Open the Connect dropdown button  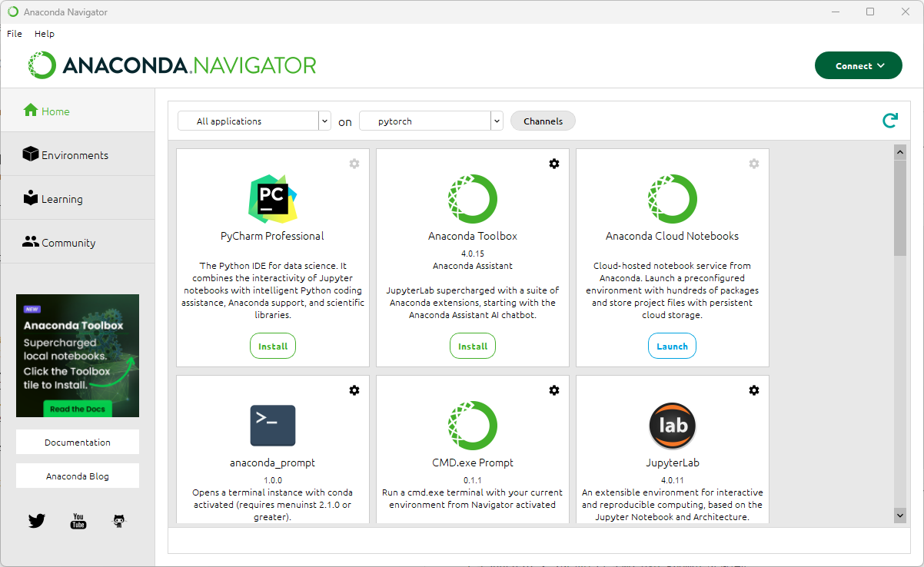click(859, 66)
